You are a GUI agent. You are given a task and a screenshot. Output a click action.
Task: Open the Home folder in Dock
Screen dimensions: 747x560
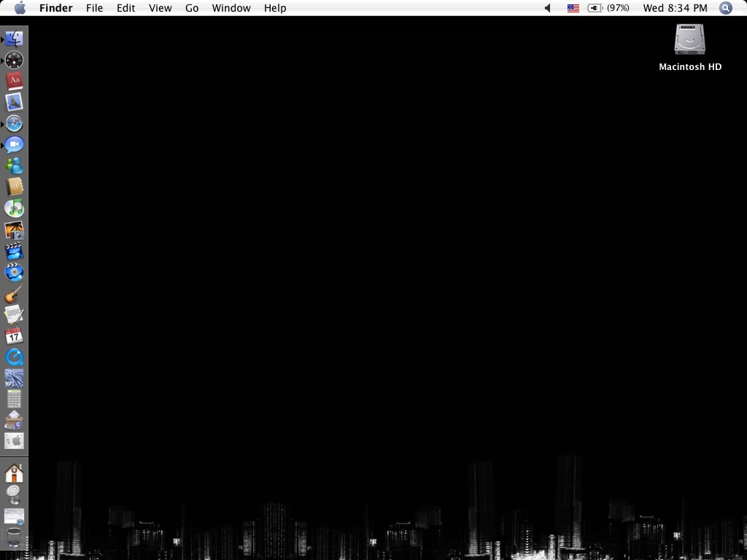tap(15, 472)
